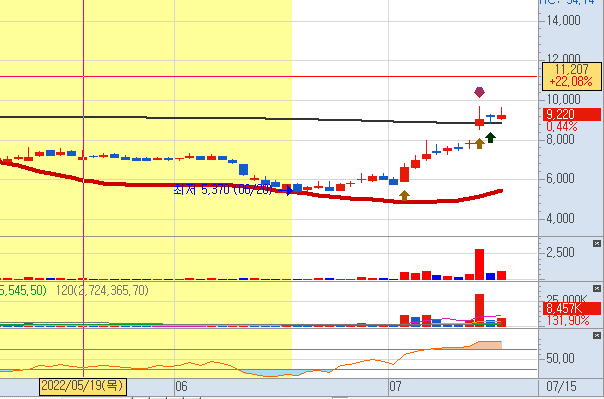This screenshot has width=604, height=399.
Task: Click the 8,457K volume tag
Action: pos(572,308)
